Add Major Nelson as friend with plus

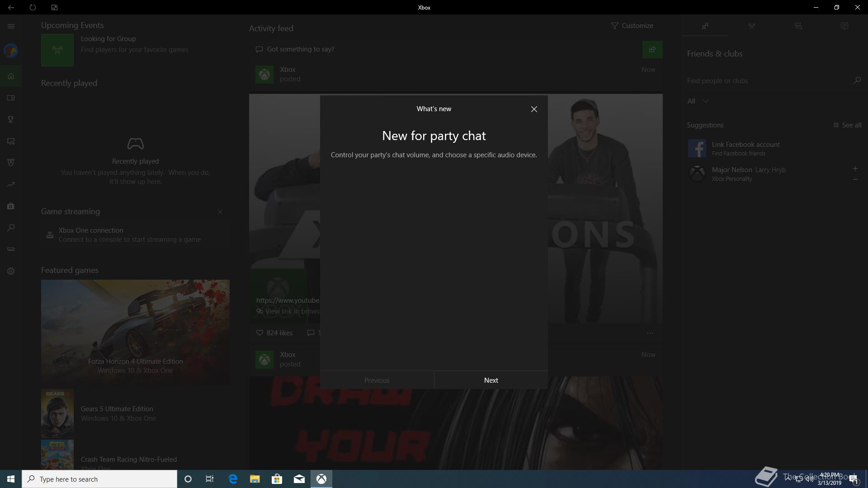tap(855, 169)
